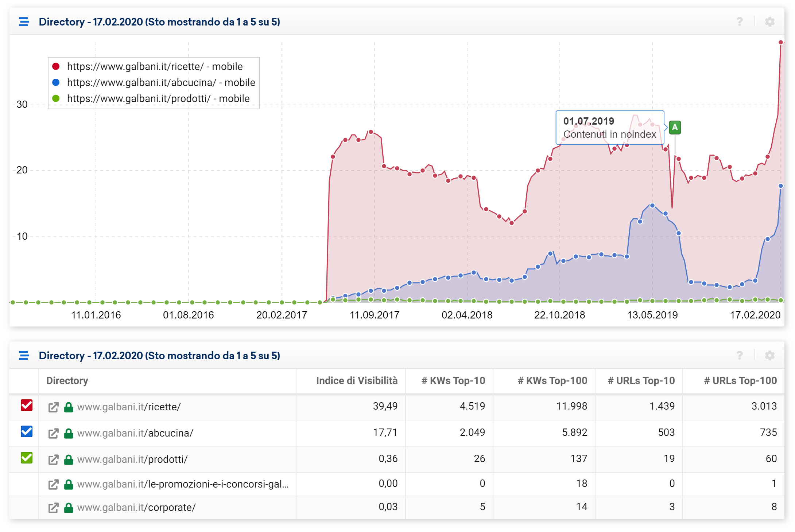Click visibility value 0,36 for prodotti
Screen dimensions: 795x532
pyautogui.click(x=388, y=459)
